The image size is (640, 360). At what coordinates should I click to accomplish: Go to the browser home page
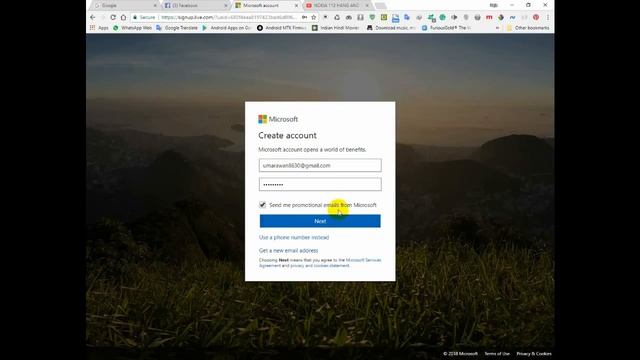(123, 17)
